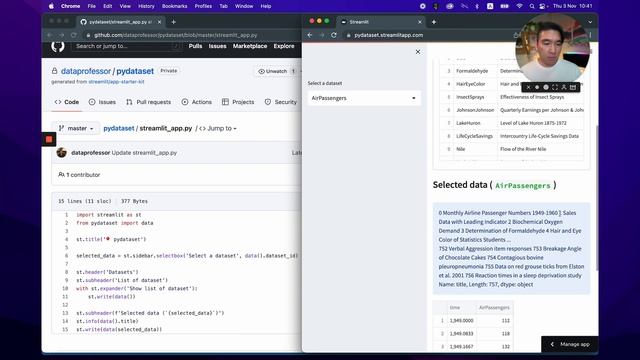Open the pydataset repository link
The height and width of the screenshot is (360, 640).
135,71
